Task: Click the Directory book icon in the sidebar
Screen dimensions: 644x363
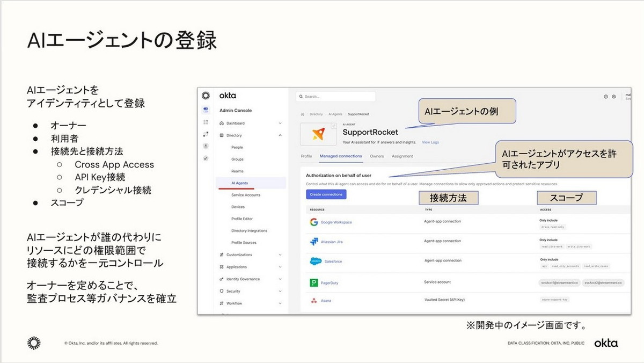Action: [222, 135]
